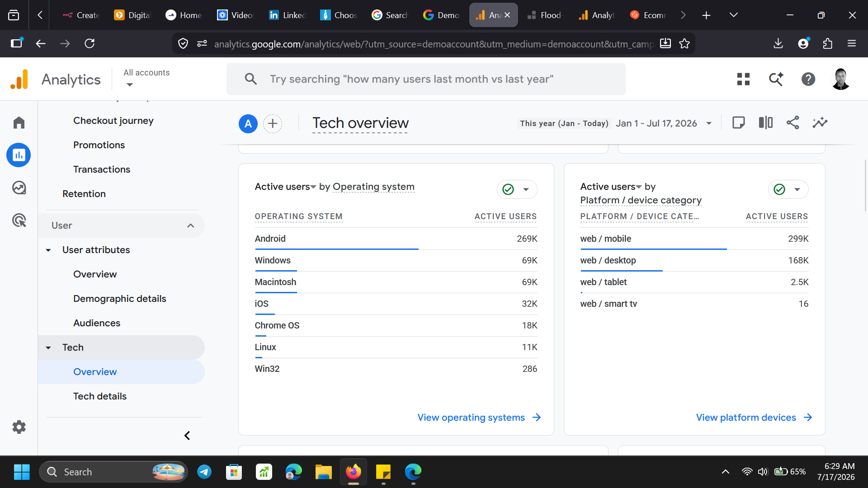Image resolution: width=868 pixels, height=488 pixels.
Task: Bookmark this page with star icon
Action: pos(684,43)
